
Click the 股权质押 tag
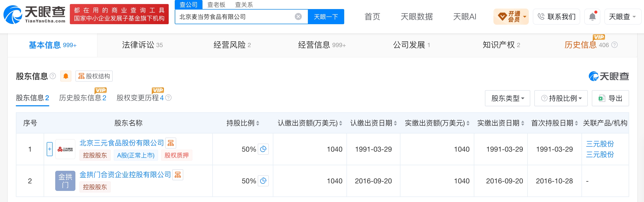tap(177, 155)
